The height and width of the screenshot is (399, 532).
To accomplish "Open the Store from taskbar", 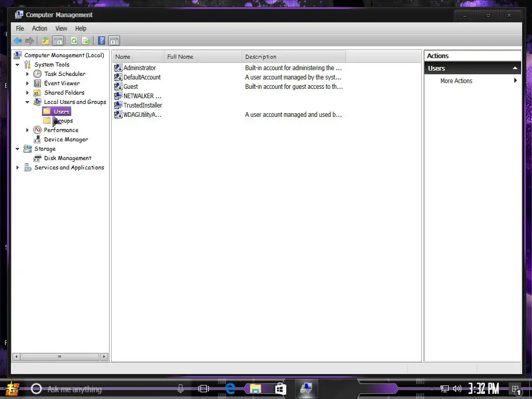I will [281, 389].
